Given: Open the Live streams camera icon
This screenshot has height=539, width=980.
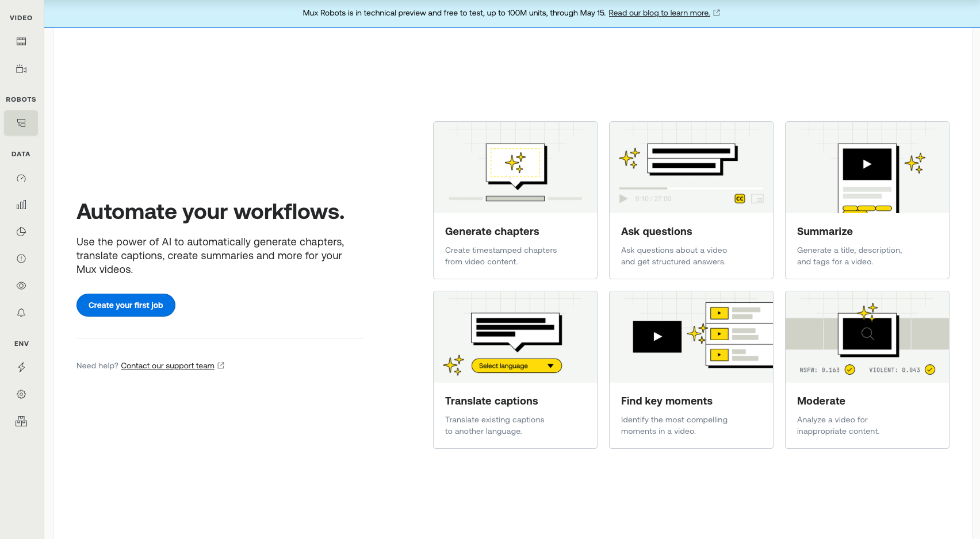Looking at the screenshot, I should click(x=21, y=69).
